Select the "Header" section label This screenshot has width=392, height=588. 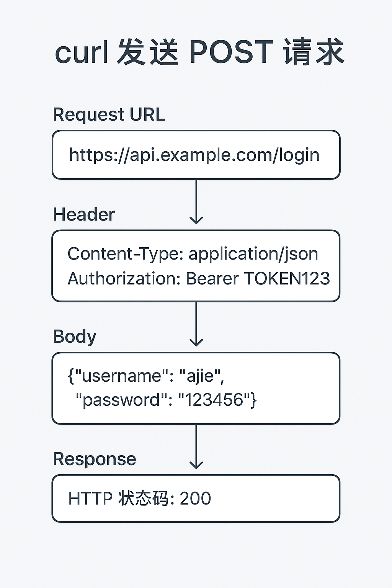pyautogui.click(x=84, y=214)
